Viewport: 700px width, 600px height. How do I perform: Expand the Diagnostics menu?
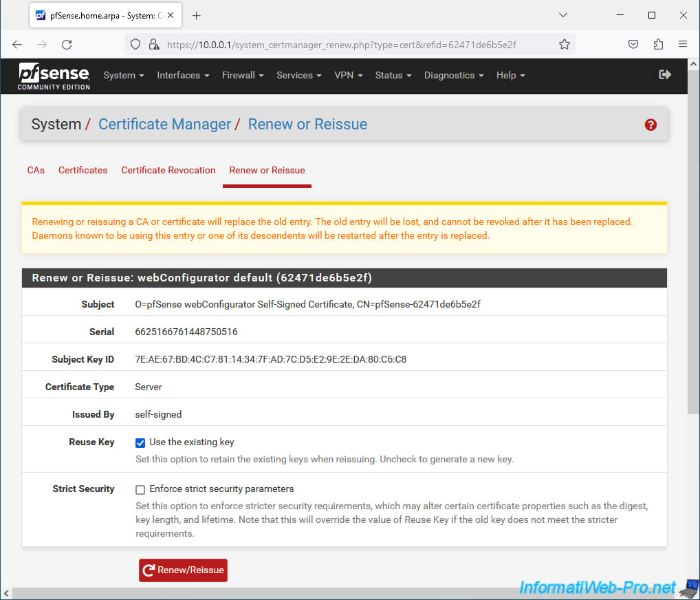coord(454,75)
